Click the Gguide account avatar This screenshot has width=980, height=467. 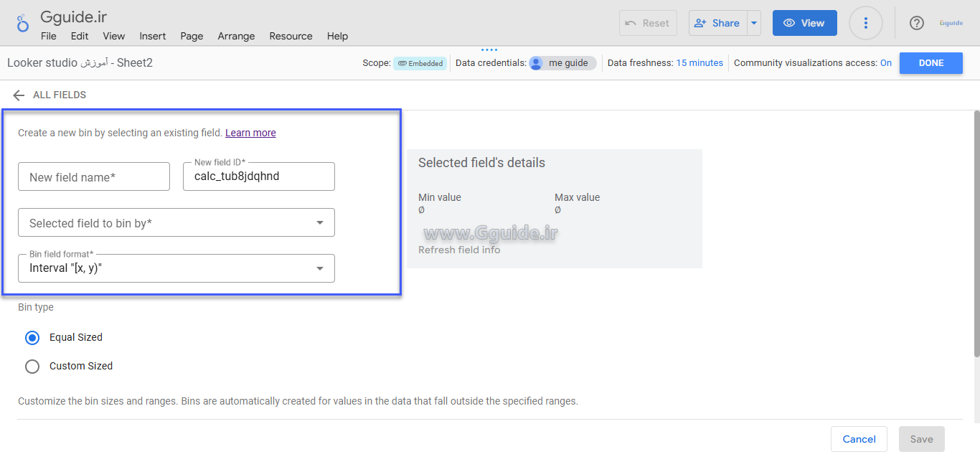pos(951,23)
